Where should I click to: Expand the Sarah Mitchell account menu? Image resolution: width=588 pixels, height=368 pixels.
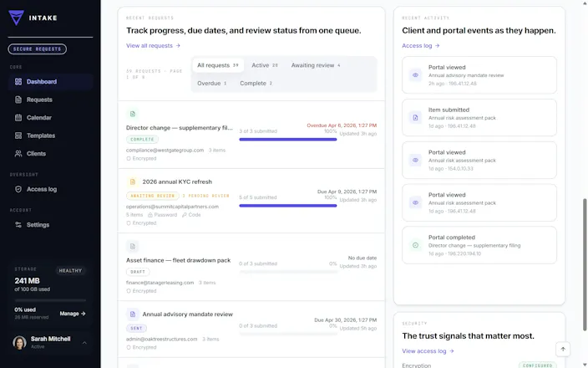click(x=84, y=342)
